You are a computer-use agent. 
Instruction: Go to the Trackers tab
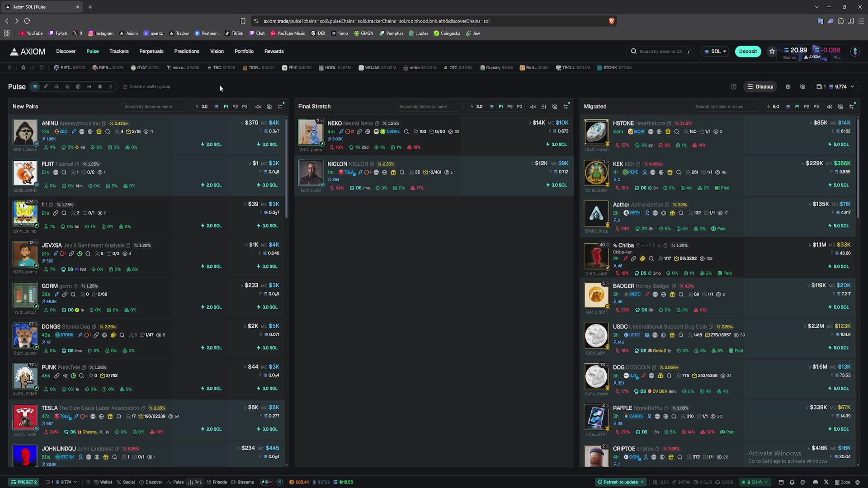tap(119, 52)
